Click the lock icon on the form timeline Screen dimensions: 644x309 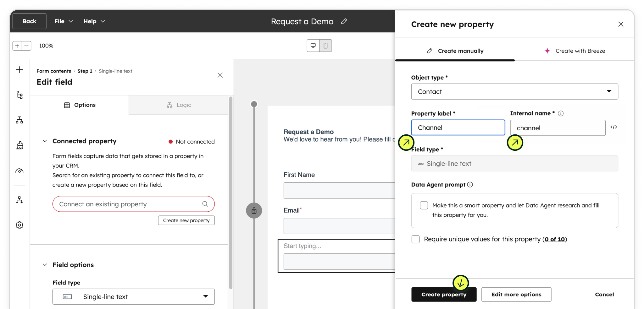click(x=254, y=210)
